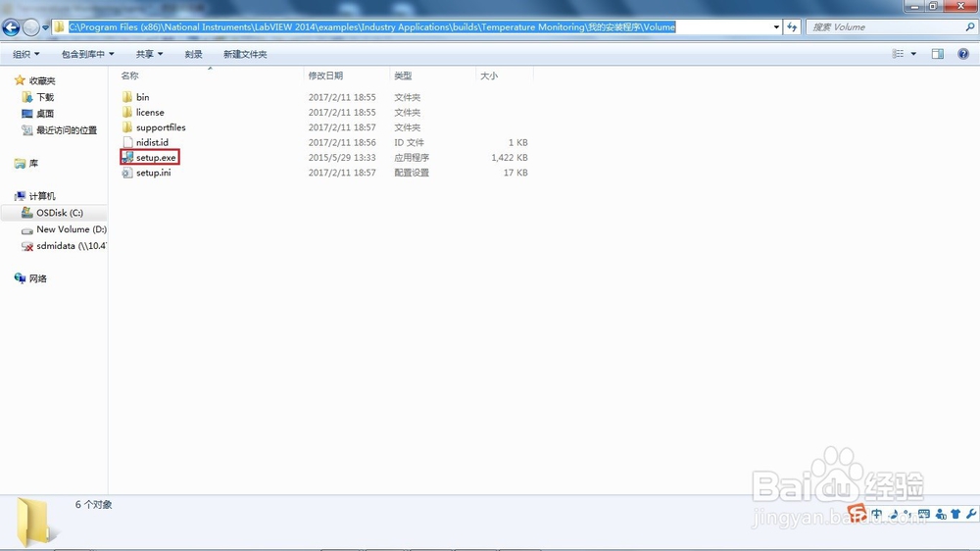The height and width of the screenshot is (551, 980).
Task: Click the 网络 network icon
Action: point(20,278)
